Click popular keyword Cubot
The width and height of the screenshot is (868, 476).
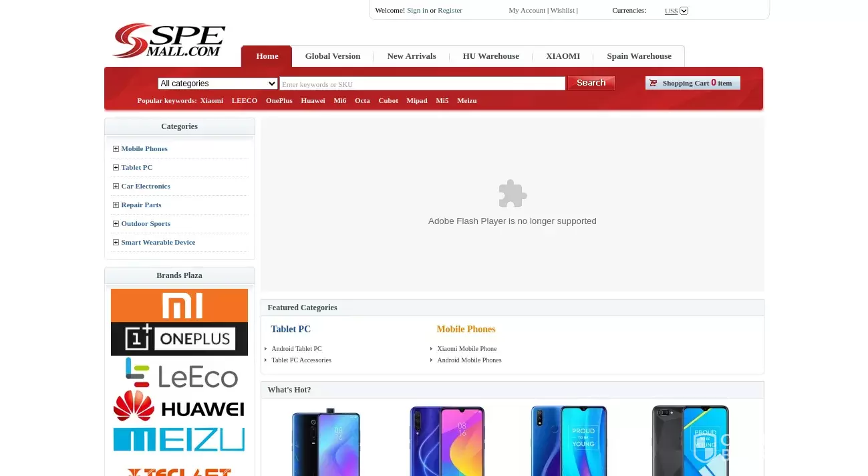(x=388, y=100)
